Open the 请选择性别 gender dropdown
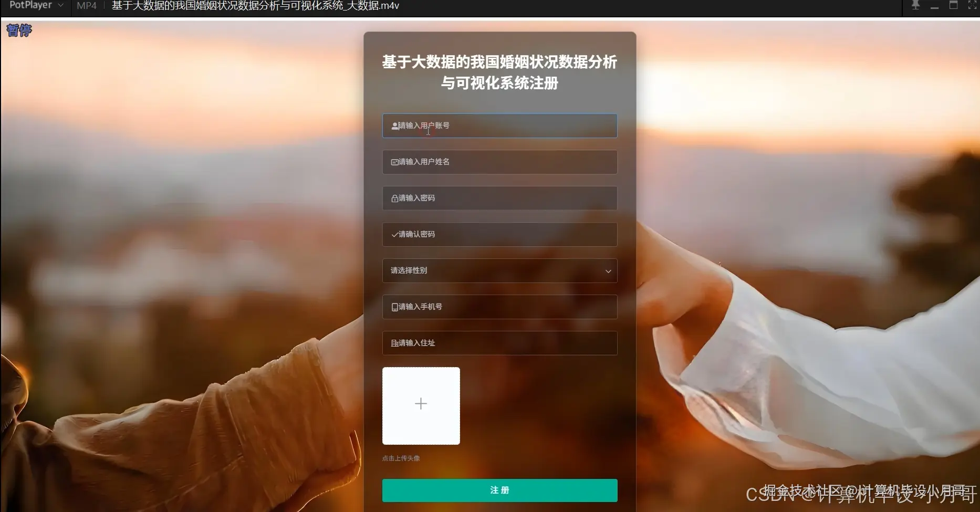The height and width of the screenshot is (512, 980). click(x=499, y=270)
